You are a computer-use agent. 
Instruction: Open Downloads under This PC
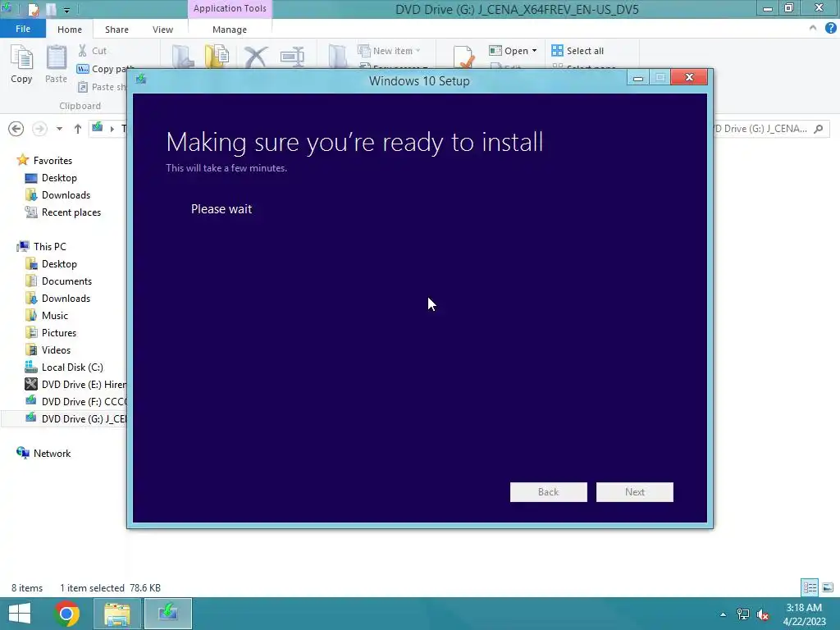pos(66,298)
